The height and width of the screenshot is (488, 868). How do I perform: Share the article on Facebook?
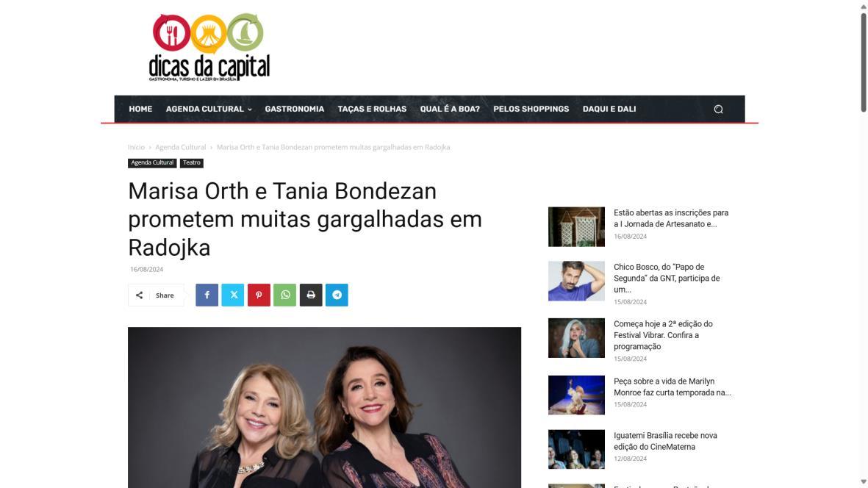tap(207, 295)
